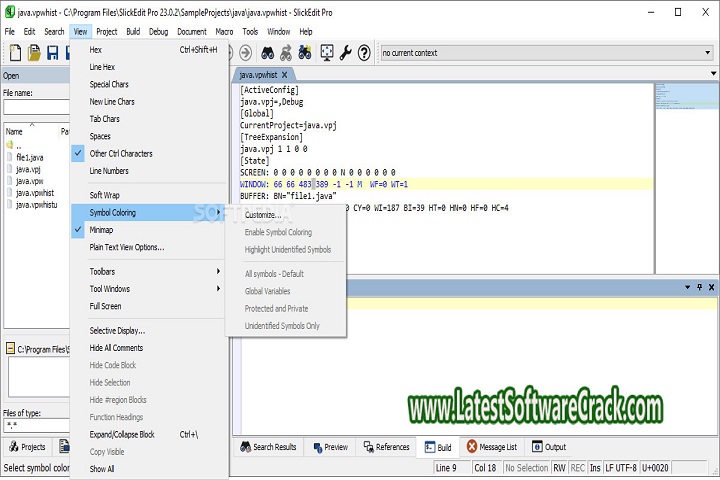Open the Document menu
720x480 pixels.
[192, 32]
